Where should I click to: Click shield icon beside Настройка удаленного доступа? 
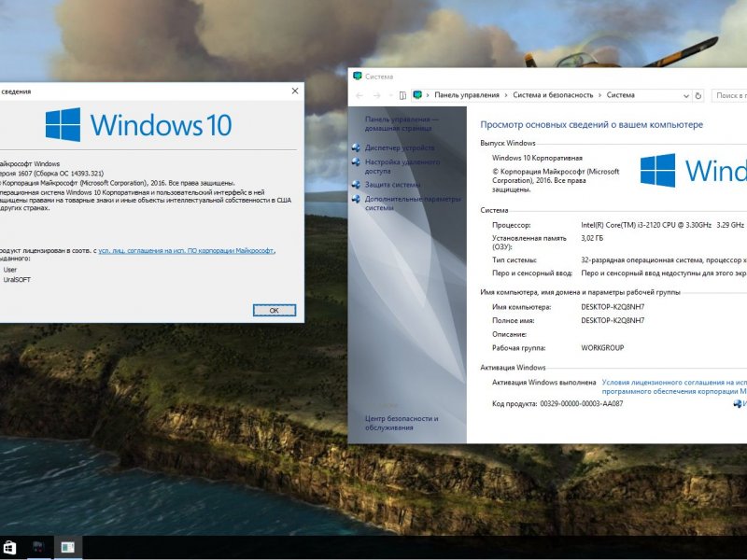356,161
